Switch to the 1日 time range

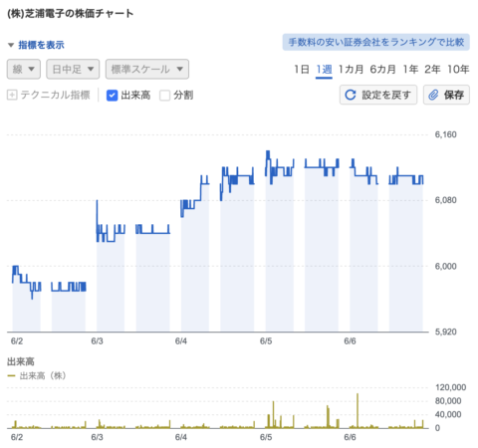[302, 70]
